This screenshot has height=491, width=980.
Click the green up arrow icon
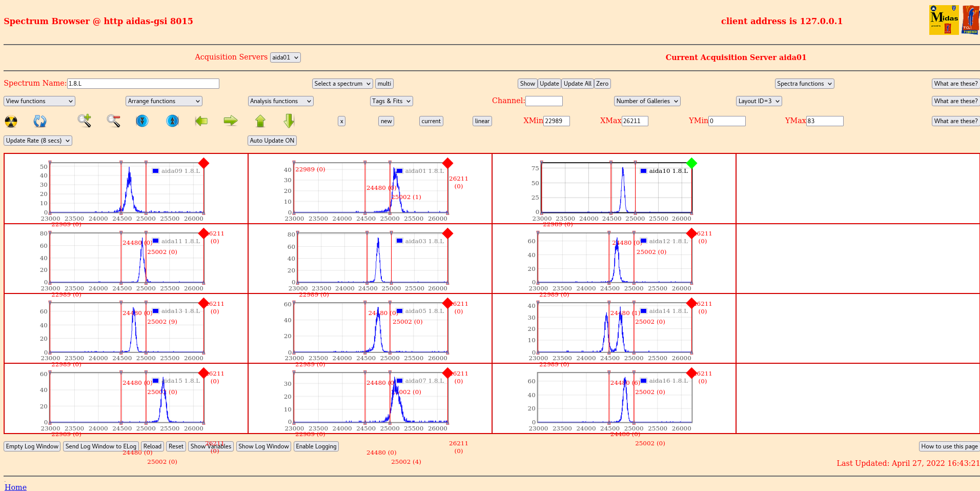pos(260,121)
